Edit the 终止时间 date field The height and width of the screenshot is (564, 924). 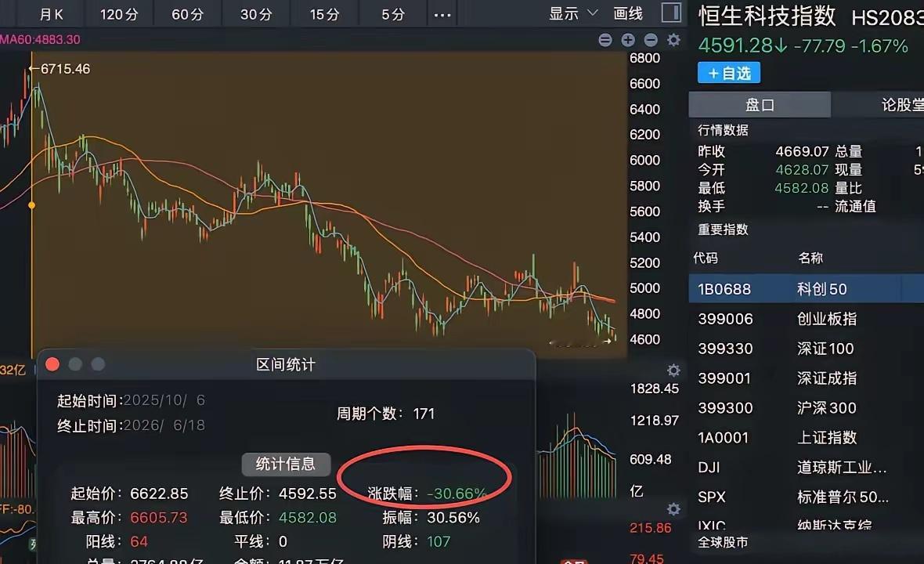click(x=164, y=425)
